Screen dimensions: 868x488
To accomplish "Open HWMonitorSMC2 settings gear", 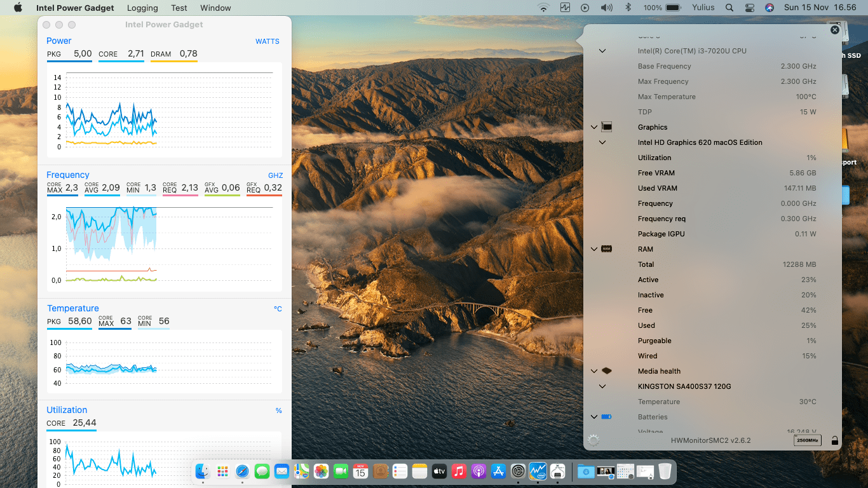I will click(x=593, y=440).
